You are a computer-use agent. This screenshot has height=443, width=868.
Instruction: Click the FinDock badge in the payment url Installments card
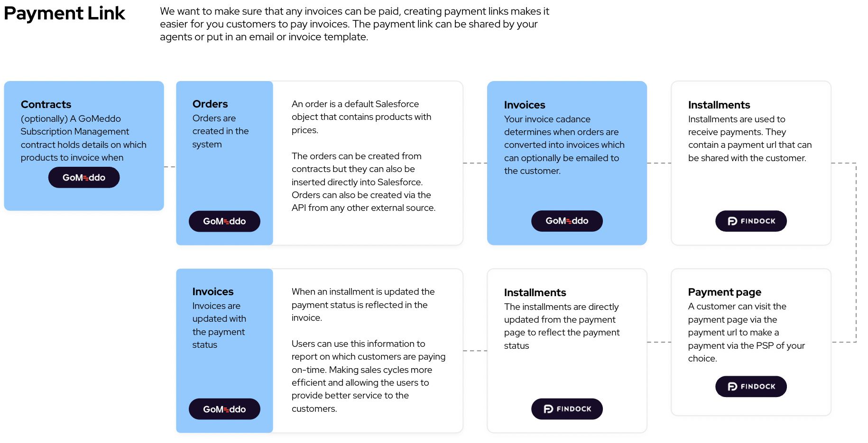click(751, 221)
